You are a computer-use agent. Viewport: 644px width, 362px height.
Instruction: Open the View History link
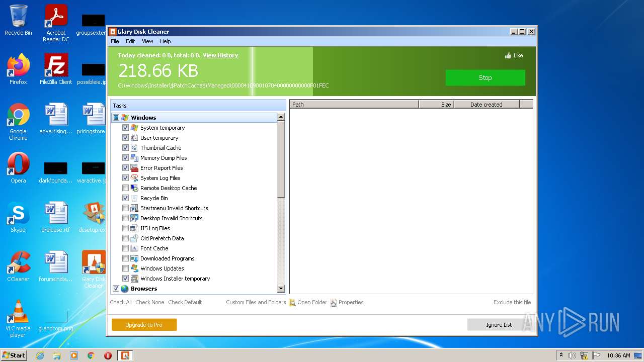click(220, 55)
